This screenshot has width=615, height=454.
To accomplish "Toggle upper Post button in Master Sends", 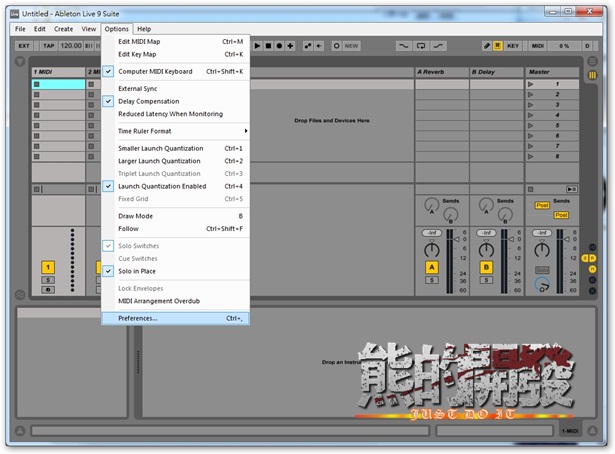I will (542, 205).
